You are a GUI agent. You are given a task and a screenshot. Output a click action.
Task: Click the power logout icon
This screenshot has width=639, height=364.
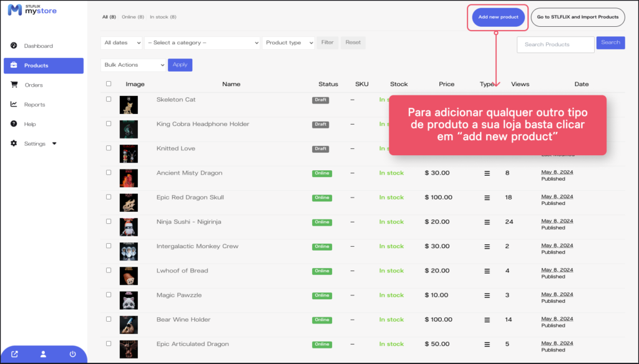tap(72, 354)
